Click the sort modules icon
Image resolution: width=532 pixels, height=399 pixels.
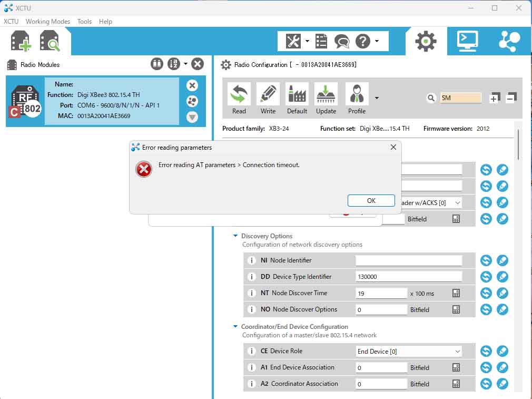click(x=174, y=64)
